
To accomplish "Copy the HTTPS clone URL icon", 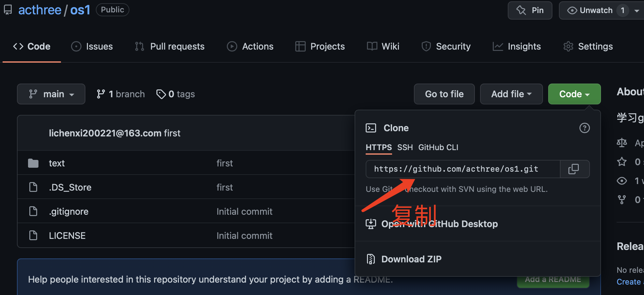I will click(574, 169).
